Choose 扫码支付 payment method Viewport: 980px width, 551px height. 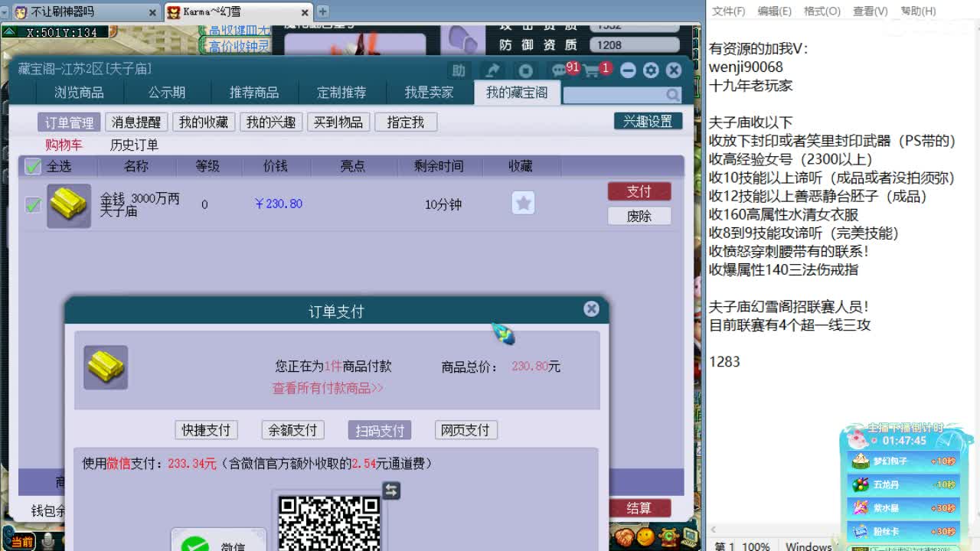click(x=379, y=430)
